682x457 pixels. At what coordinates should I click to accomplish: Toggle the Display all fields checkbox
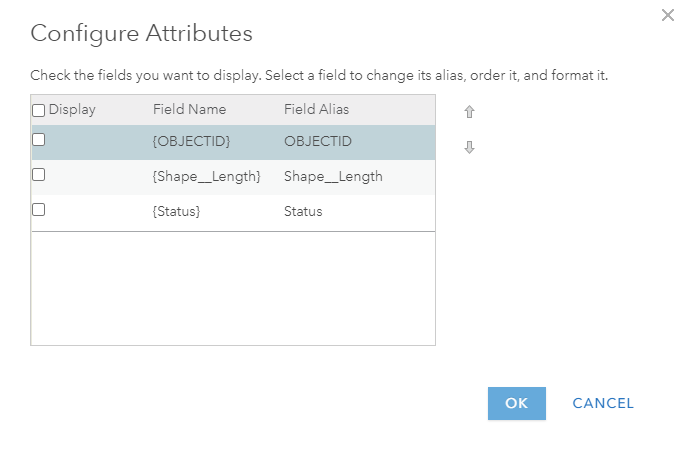pyautogui.click(x=39, y=110)
